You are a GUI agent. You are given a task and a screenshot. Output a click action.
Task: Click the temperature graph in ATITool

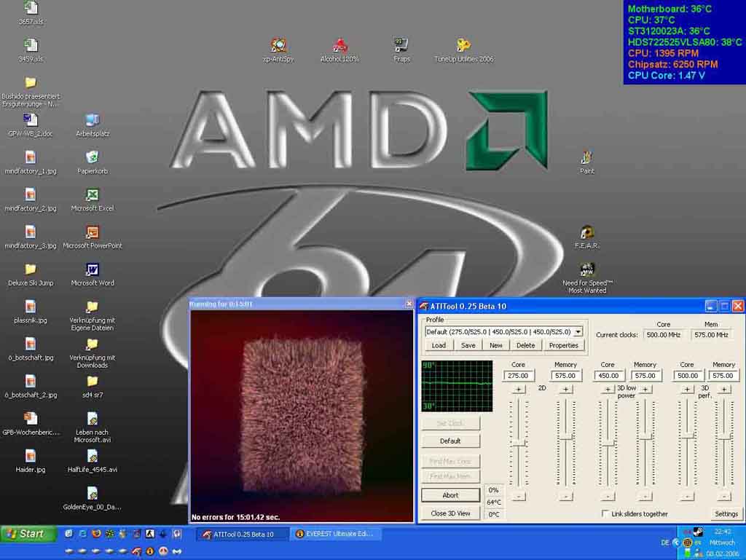click(x=457, y=385)
